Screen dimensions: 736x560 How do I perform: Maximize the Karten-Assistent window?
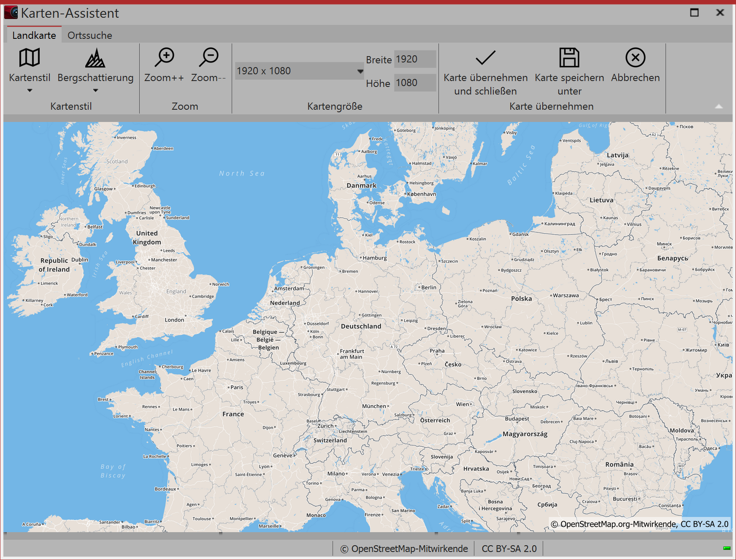[x=694, y=13]
